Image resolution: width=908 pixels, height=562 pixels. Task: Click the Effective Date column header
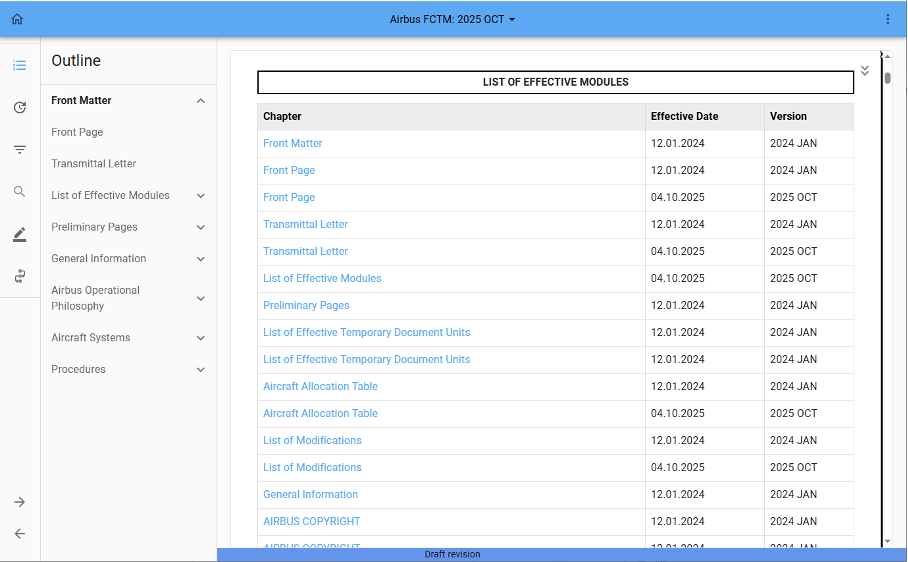click(x=705, y=116)
